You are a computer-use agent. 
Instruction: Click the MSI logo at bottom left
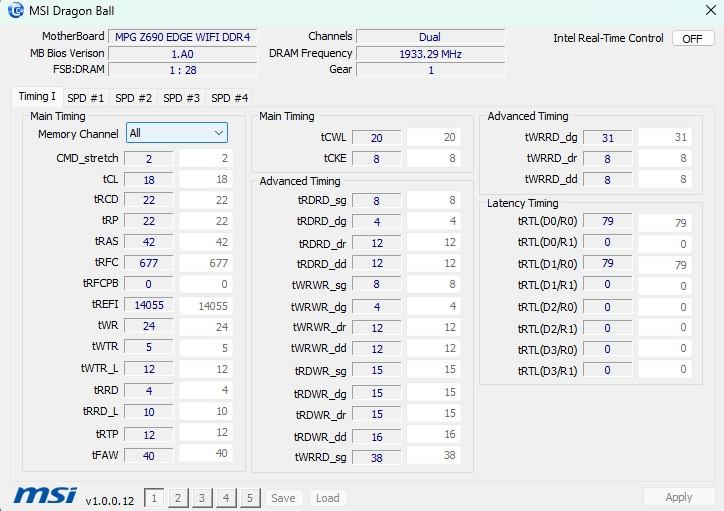pos(45,495)
